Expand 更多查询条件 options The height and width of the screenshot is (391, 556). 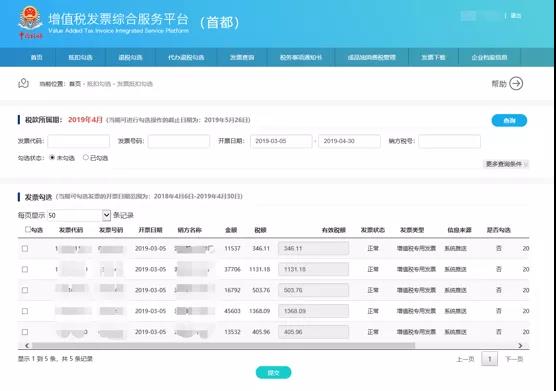tap(506, 164)
